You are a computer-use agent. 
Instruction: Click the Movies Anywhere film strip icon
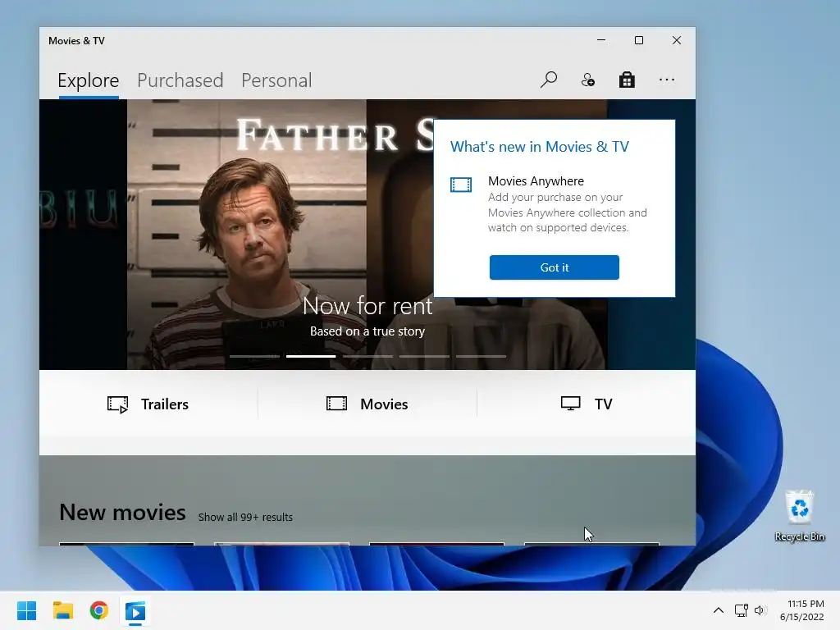(x=461, y=185)
